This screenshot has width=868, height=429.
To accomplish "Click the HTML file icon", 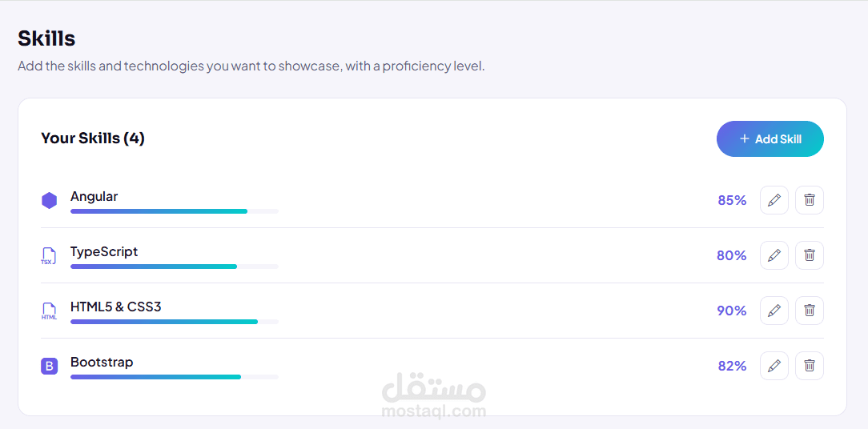I will point(49,311).
